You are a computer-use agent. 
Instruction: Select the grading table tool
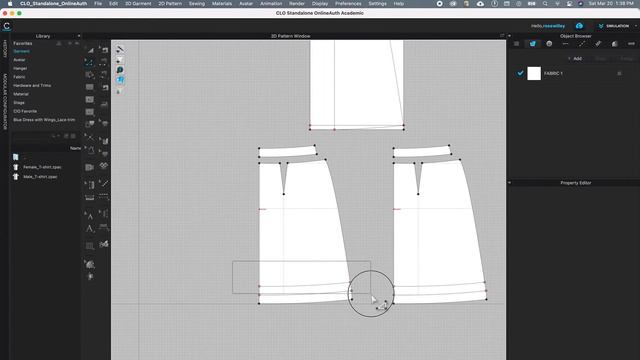click(89, 246)
